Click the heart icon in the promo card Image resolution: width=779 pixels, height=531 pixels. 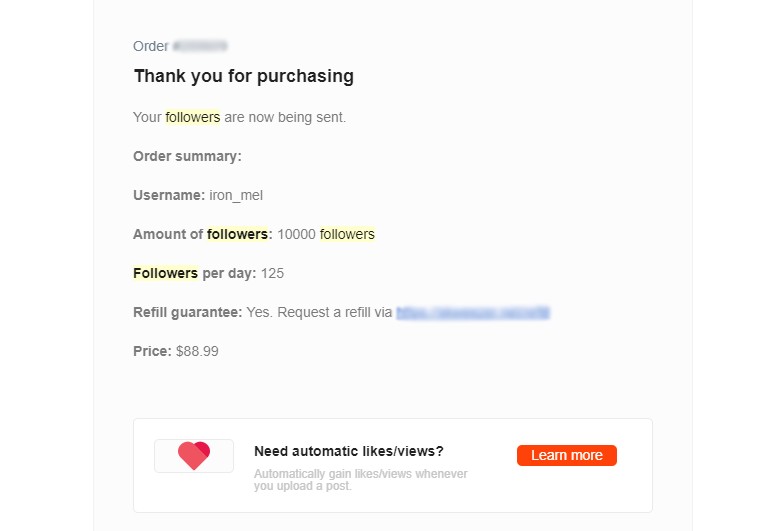tap(194, 456)
